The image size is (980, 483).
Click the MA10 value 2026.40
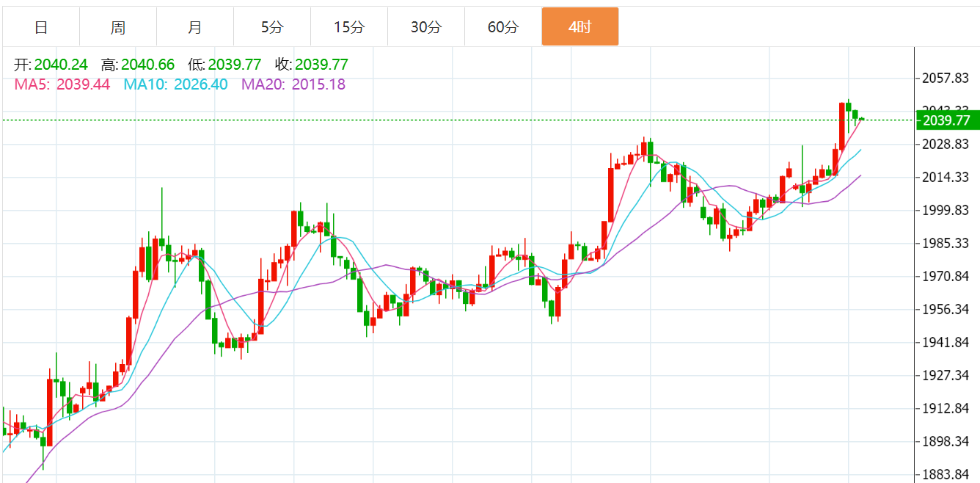point(201,84)
